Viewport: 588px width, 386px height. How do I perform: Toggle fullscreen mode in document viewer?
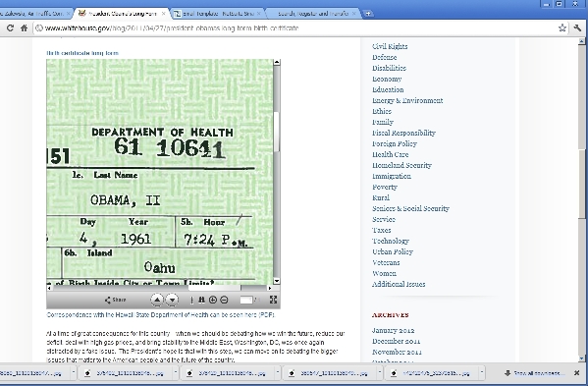pos(273,300)
